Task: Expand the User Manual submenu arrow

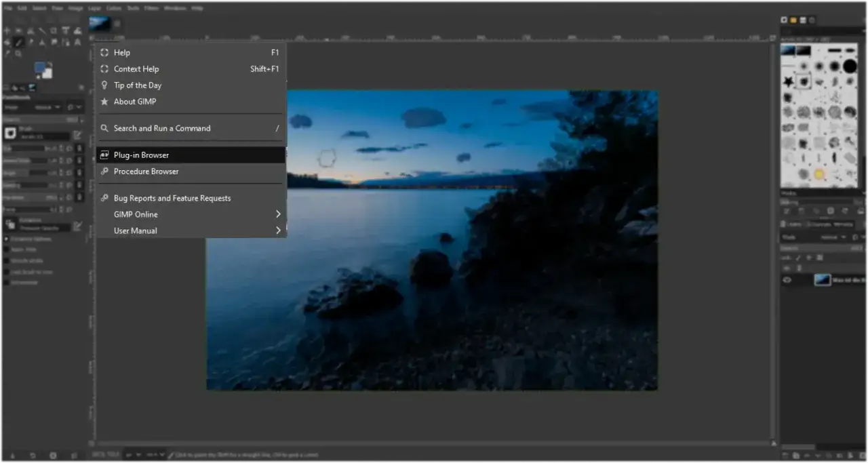Action: coord(278,230)
